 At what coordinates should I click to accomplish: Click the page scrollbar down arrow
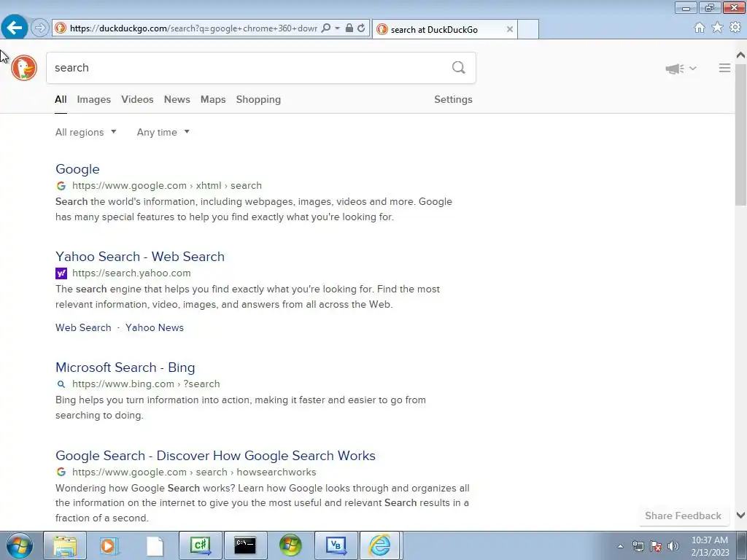tap(741, 516)
